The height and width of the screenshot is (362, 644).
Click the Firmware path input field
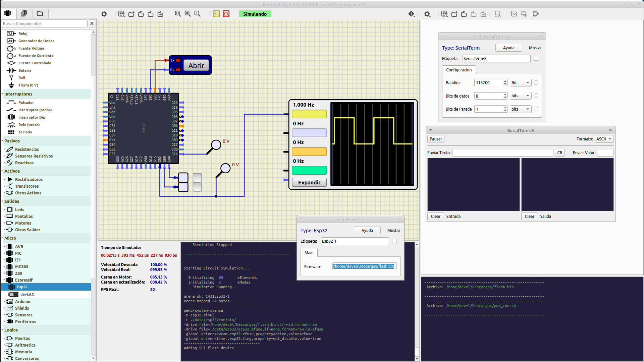(364, 266)
